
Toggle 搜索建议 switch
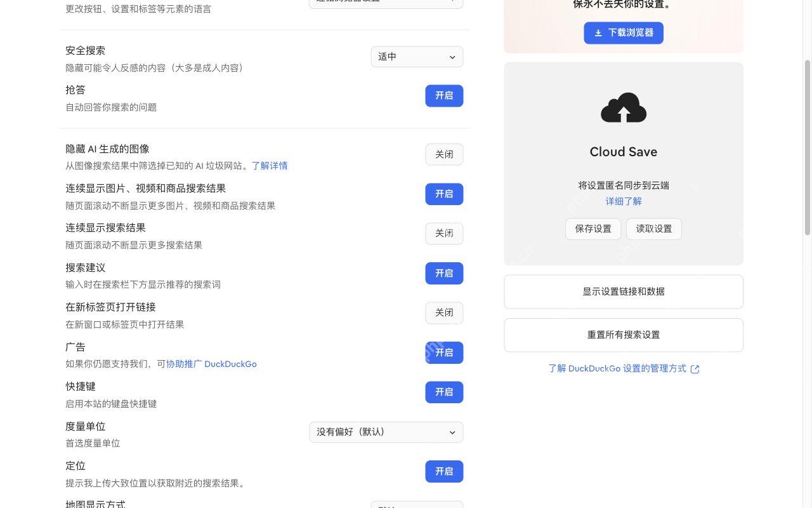444,274
